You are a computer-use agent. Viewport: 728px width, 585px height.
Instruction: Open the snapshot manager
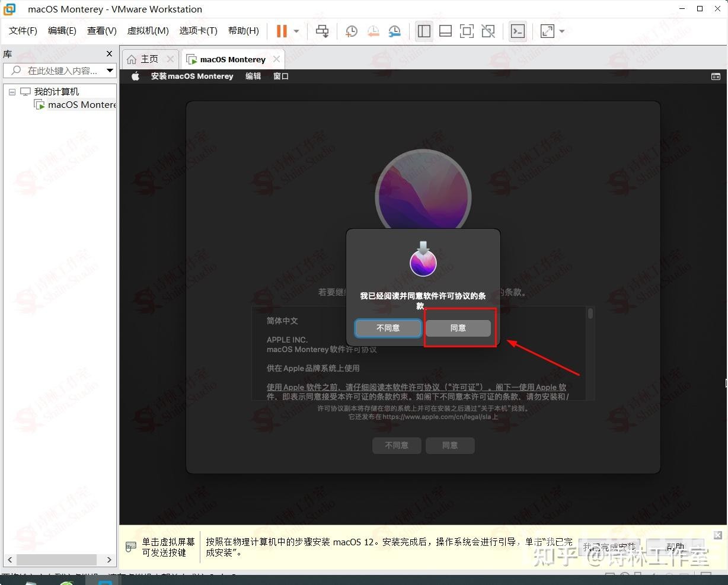pos(394,30)
